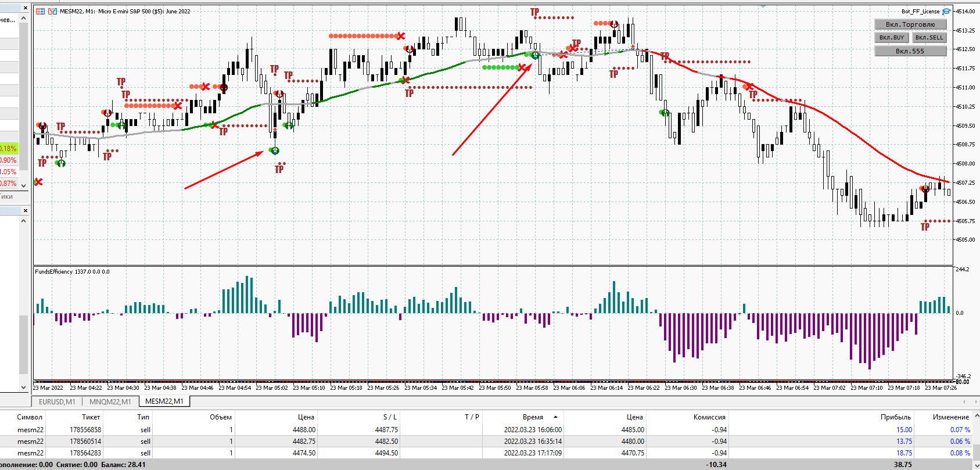The height and width of the screenshot is (470, 980).
Task: Click the 4505.00 price scale label
Action: [x=965, y=240]
